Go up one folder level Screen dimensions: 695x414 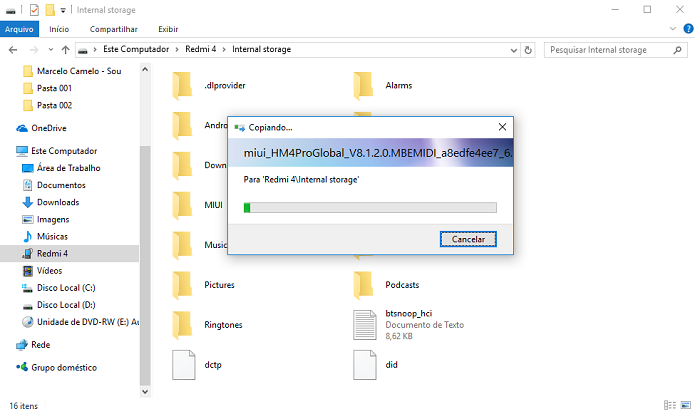coord(66,50)
